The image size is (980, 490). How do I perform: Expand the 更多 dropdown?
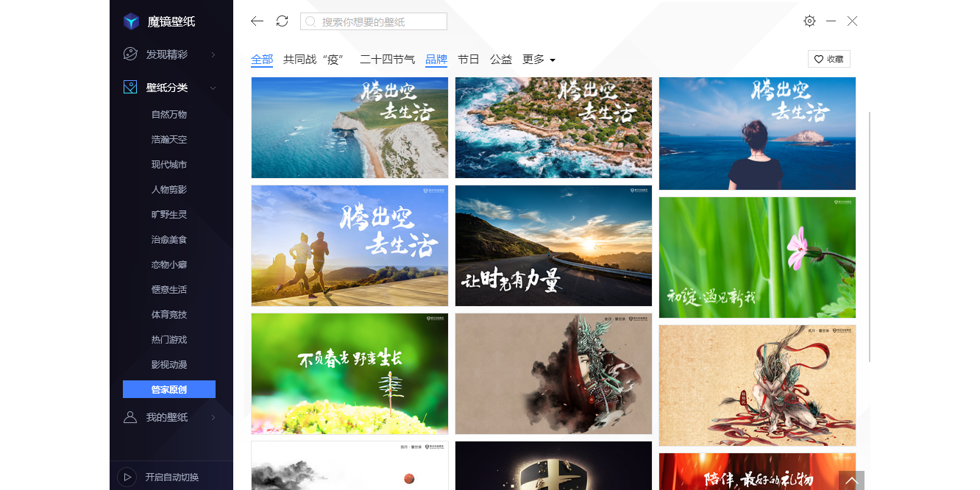click(x=539, y=60)
